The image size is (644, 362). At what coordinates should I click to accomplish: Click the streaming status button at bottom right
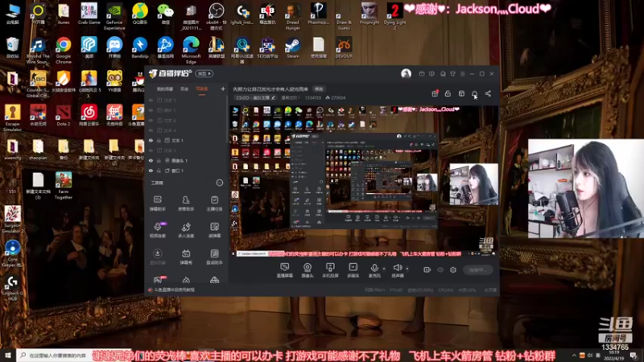point(477,269)
